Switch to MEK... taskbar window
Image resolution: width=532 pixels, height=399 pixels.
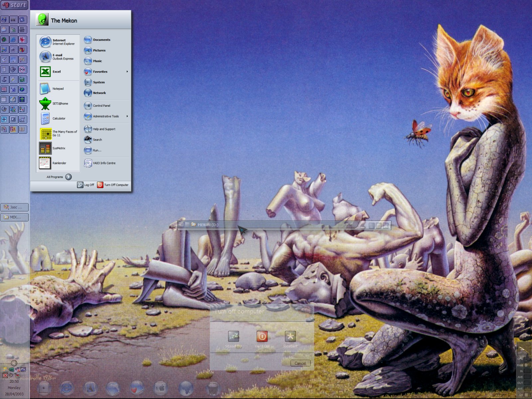coord(15,217)
